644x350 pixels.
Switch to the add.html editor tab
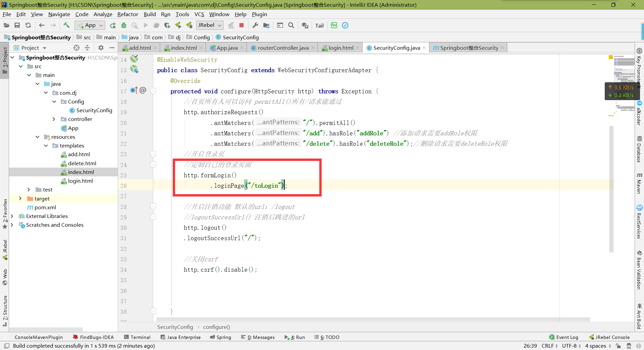coord(140,48)
